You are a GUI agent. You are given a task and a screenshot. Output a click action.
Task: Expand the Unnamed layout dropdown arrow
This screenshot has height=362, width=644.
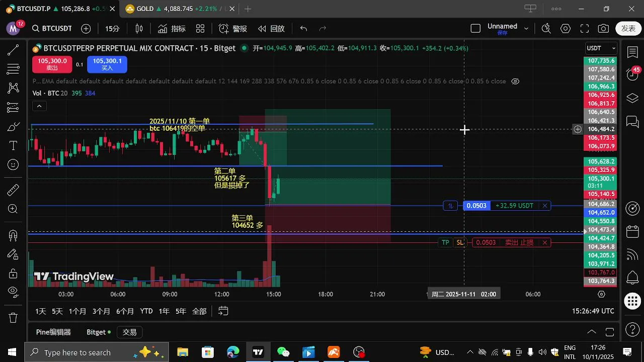526,29
